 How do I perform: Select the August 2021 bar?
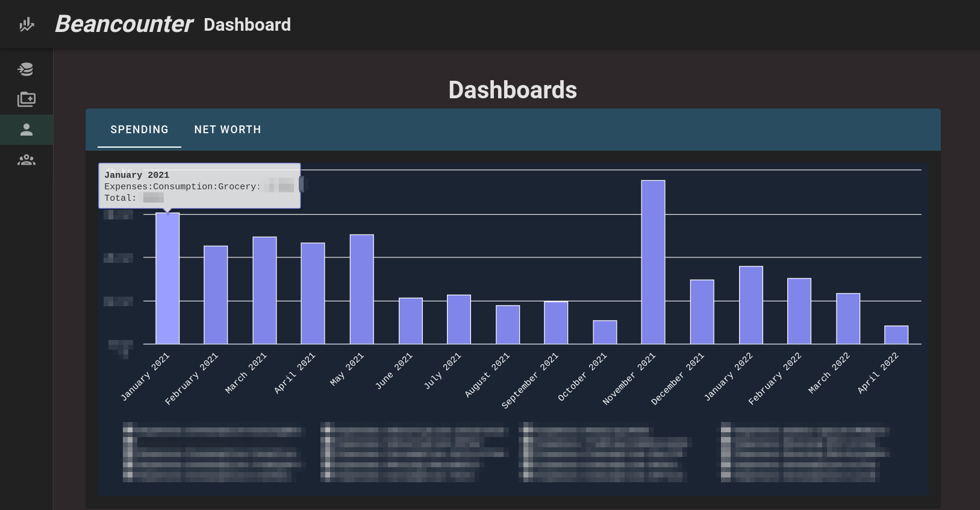pyautogui.click(x=508, y=325)
